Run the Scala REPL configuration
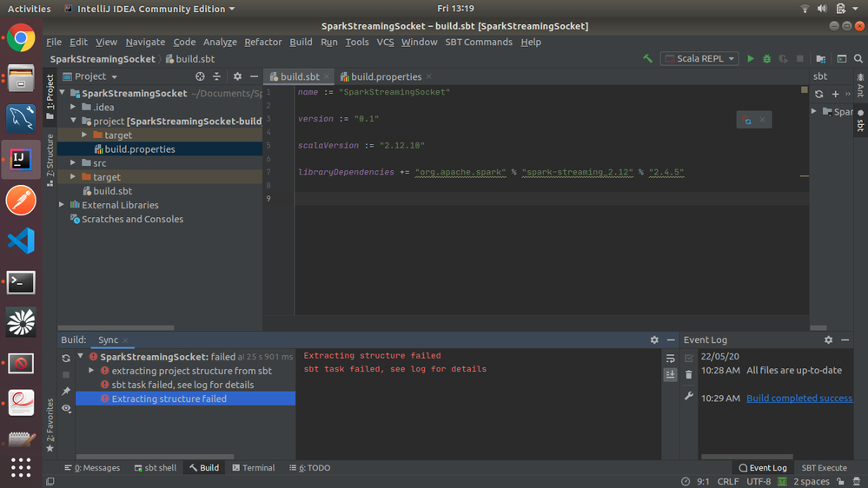The image size is (868, 488). pyautogui.click(x=750, y=59)
